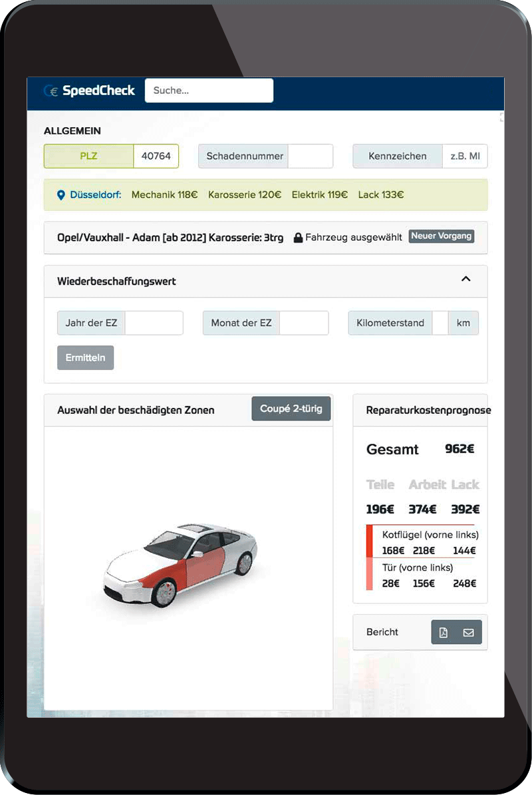Click the Kennzeichen input field

[465, 156]
